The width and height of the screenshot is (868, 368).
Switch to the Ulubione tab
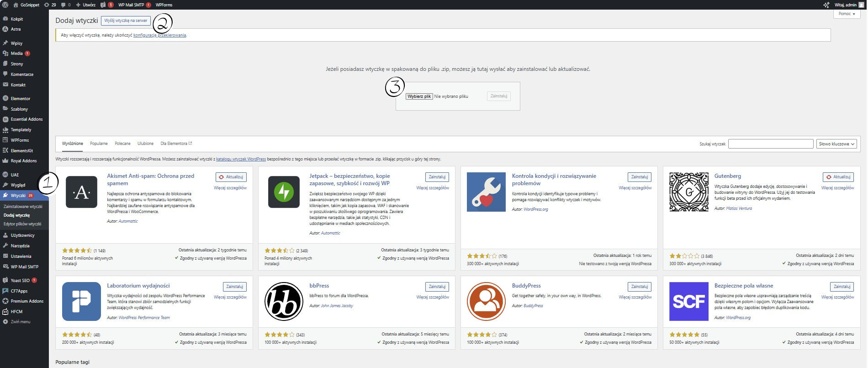click(145, 144)
